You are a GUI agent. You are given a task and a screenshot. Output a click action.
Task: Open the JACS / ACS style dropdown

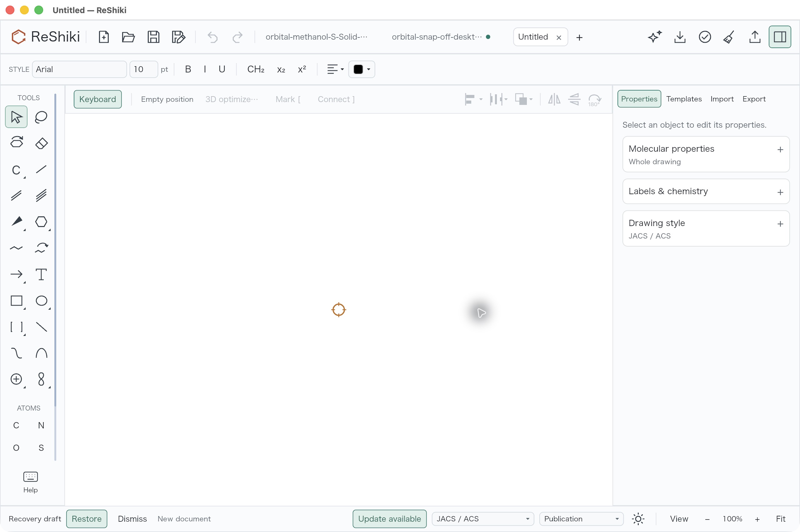[482, 519]
